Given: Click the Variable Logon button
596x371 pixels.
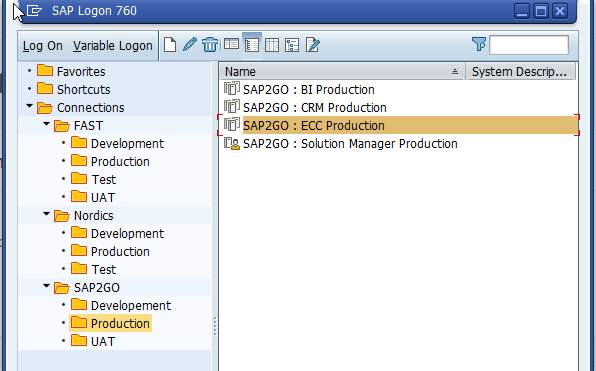Looking at the screenshot, I should pyautogui.click(x=113, y=46).
